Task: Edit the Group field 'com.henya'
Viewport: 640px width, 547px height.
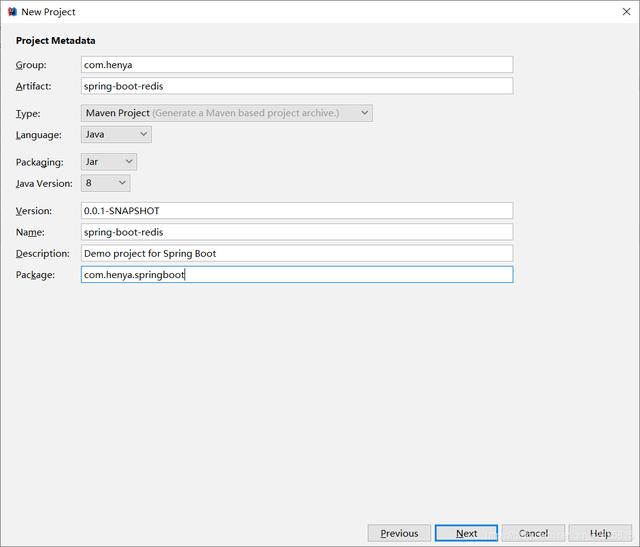Action: click(x=297, y=65)
